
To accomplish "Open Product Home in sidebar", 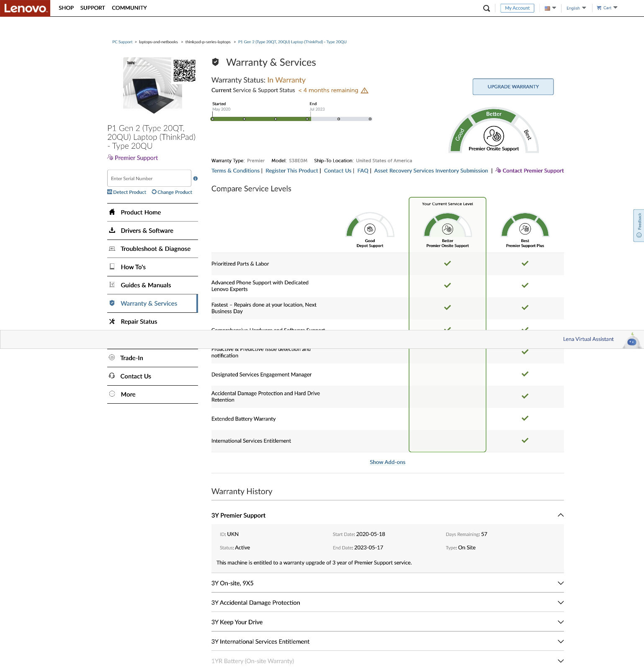I will (x=152, y=212).
